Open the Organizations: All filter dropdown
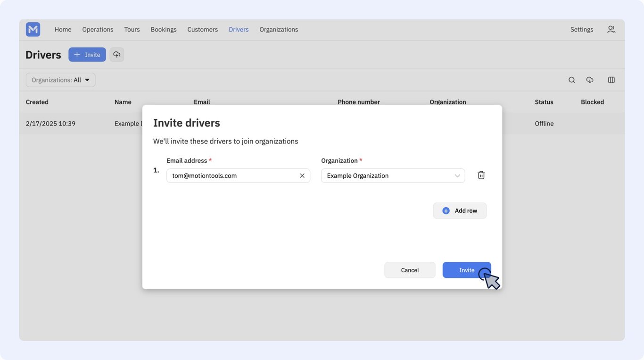The width and height of the screenshot is (644, 360). (60, 80)
